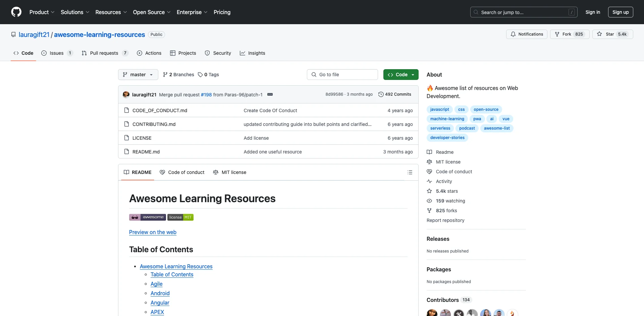Click the Report repository link
644x316 pixels.
click(x=445, y=220)
